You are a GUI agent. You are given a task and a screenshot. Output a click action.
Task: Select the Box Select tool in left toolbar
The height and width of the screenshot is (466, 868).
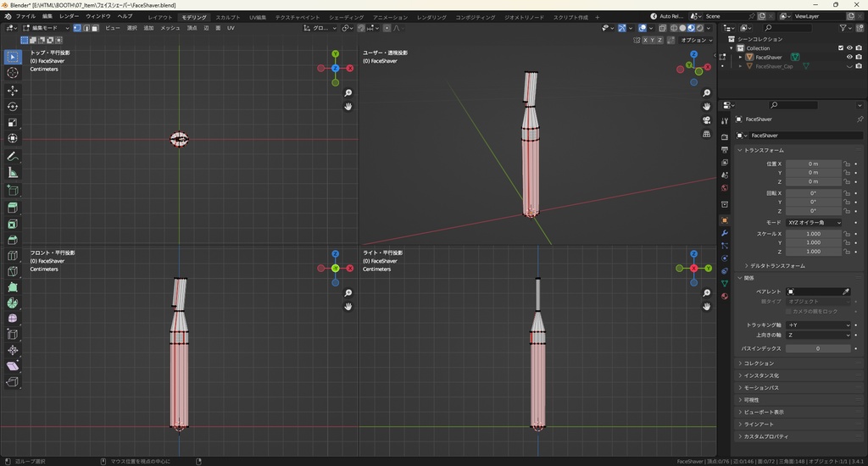point(13,57)
